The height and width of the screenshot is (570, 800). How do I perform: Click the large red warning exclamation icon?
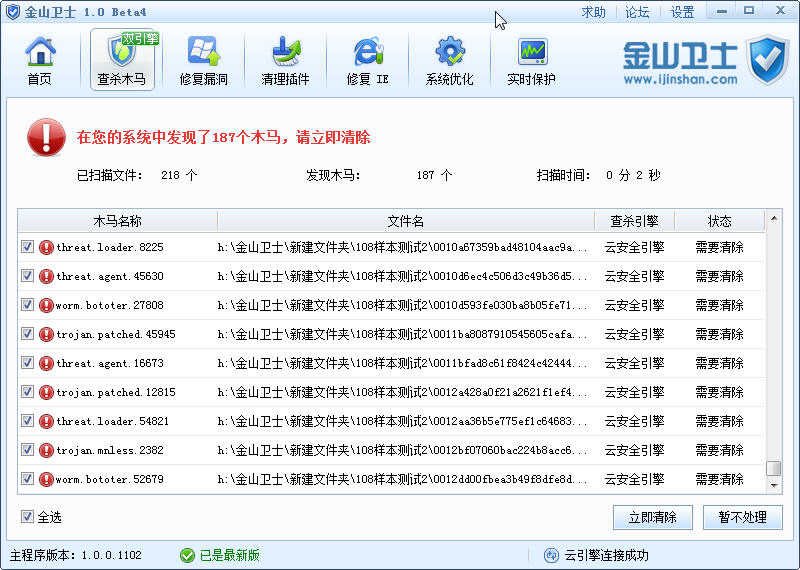46,137
